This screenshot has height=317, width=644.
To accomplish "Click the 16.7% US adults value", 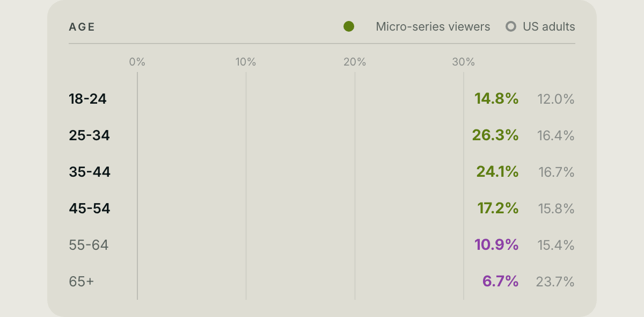I will (x=557, y=172).
